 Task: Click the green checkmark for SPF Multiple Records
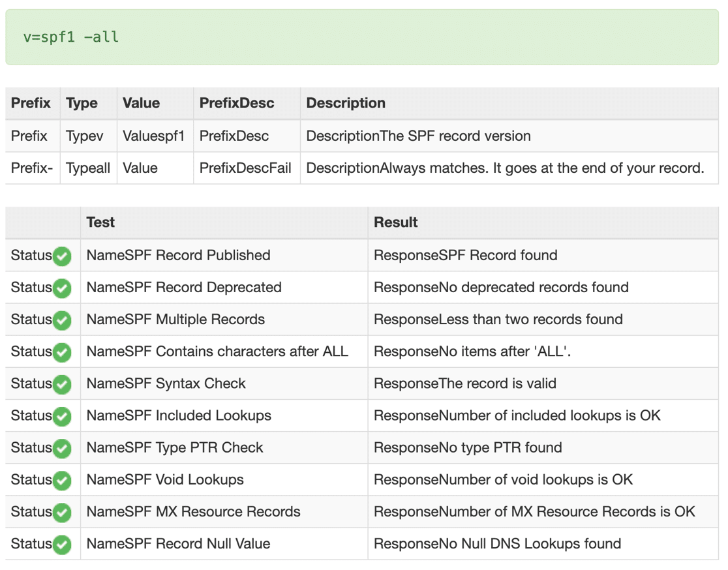coord(61,320)
